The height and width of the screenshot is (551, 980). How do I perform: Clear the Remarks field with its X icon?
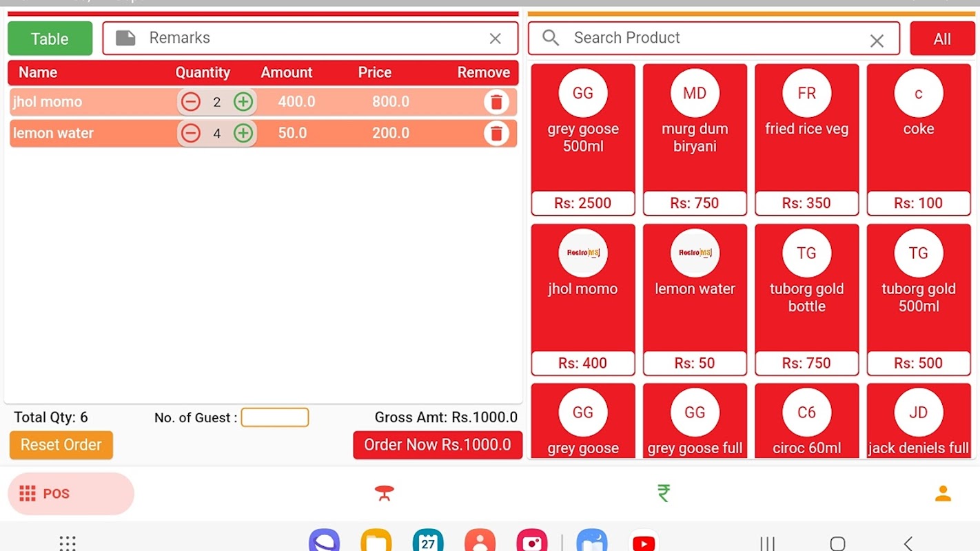[x=496, y=39]
